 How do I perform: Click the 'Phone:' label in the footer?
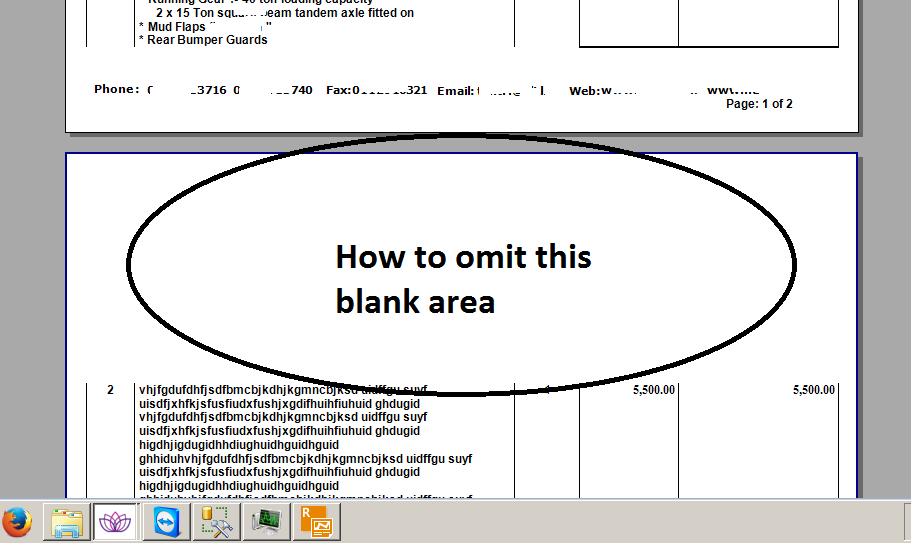pos(117,89)
